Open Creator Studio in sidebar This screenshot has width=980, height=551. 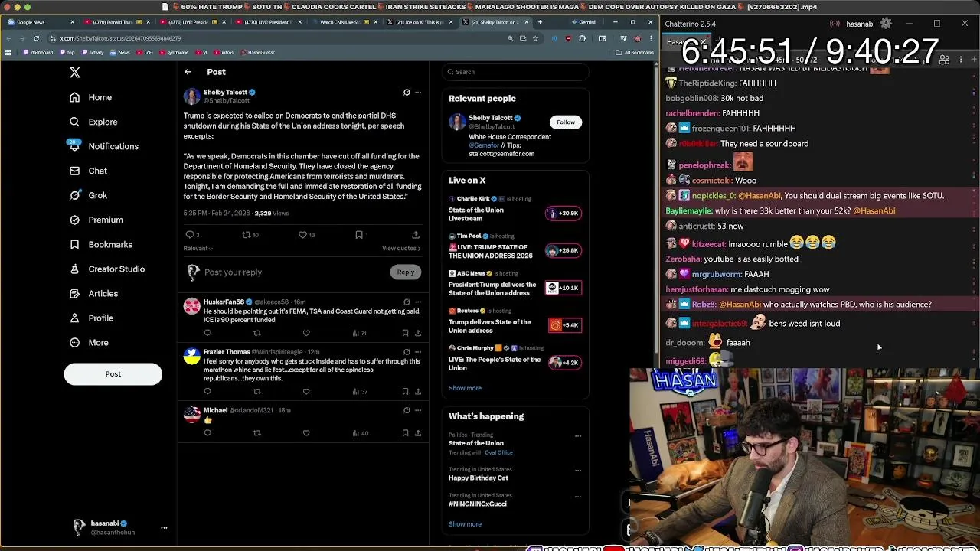[107, 269]
